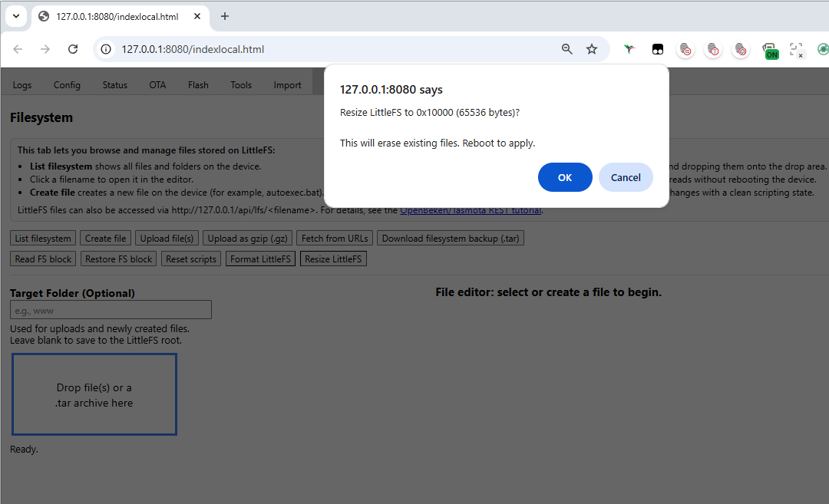The width and height of the screenshot is (829, 504).
Task: Switch to the Flash tab
Action: 198,85
